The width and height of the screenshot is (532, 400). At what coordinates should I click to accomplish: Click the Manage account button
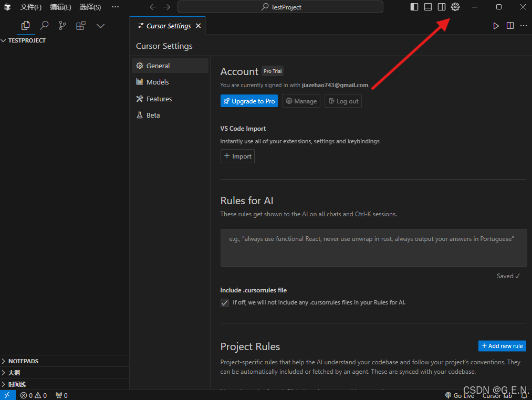click(301, 101)
